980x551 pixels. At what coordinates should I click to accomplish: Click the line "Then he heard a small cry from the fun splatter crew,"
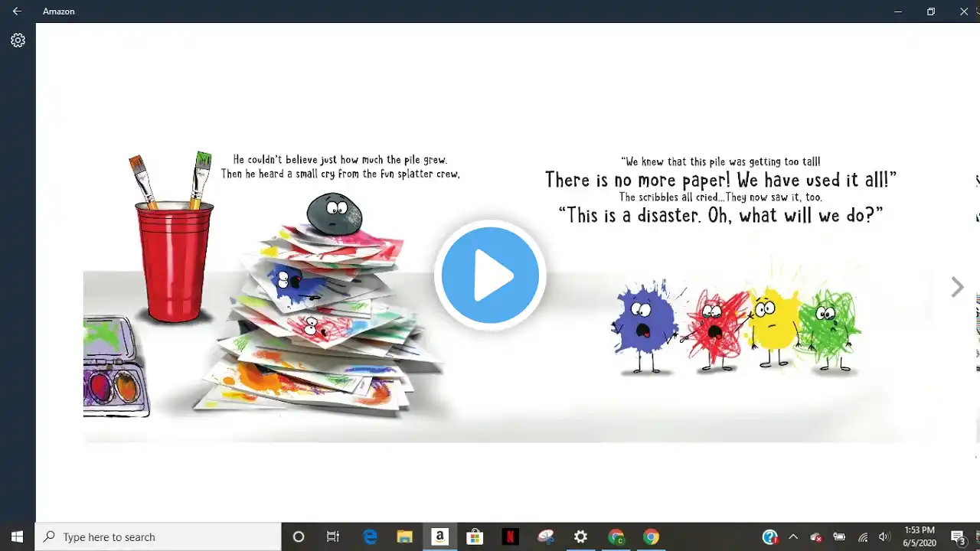pos(340,174)
